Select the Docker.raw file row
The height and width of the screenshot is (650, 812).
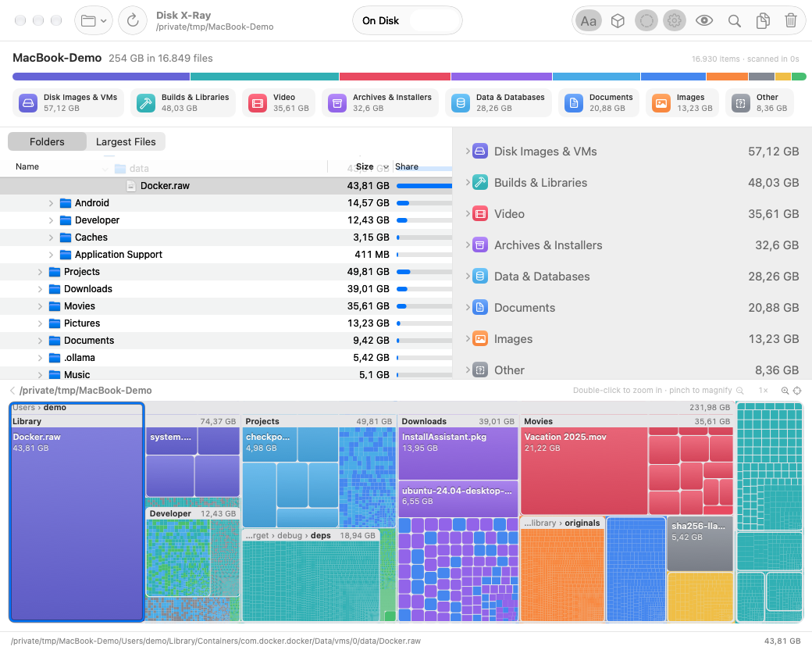tap(226, 186)
